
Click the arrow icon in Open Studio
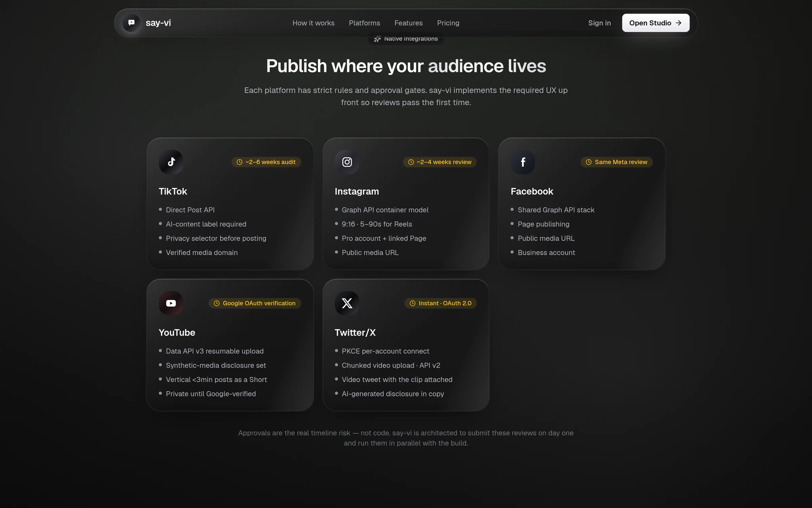pyautogui.click(x=679, y=23)
